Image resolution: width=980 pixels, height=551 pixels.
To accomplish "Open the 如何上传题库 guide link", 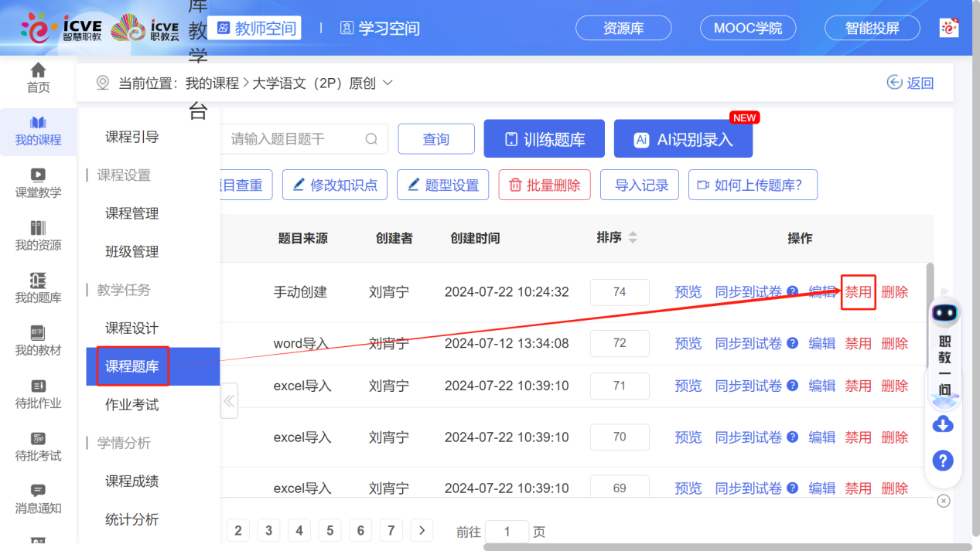I will [x=752, y=185].
